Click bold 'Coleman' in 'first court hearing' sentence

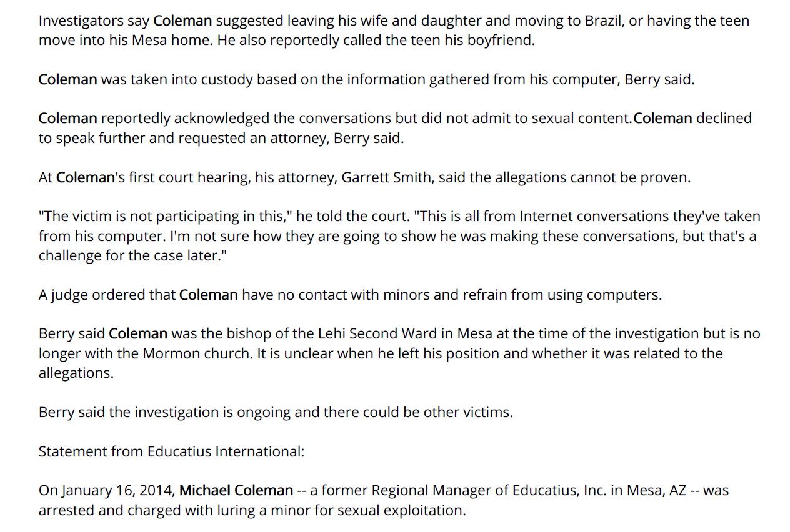[x=86, y=177]
